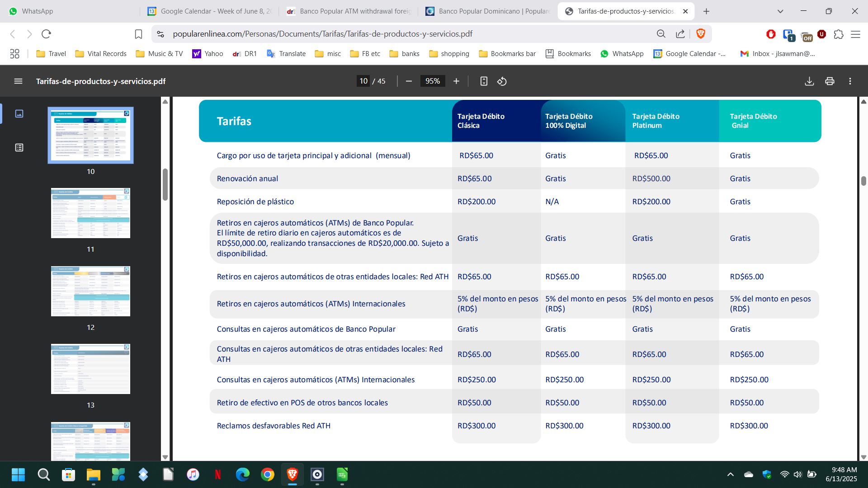The height and width of the screenshot is (488, 868).
Task: Open the Inbox Gmail bookmark
Action: pos(778,54)
